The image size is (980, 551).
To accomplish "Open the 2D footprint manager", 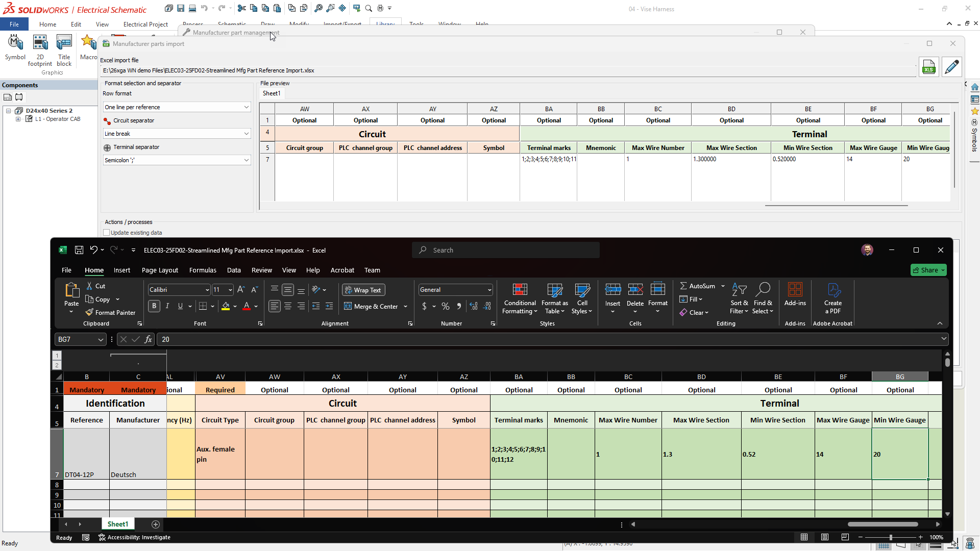I will pyautogui.click(x=40, y=49).
